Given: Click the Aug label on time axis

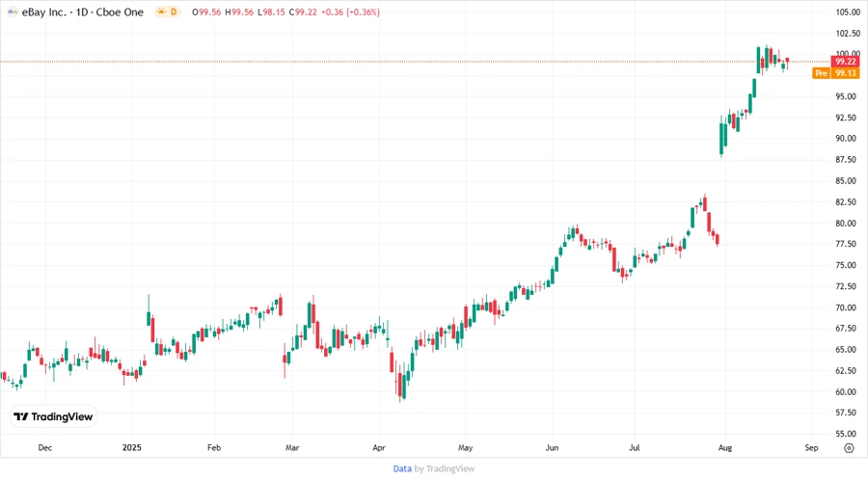Looking at the screenshot, I should tap(725, 447).
